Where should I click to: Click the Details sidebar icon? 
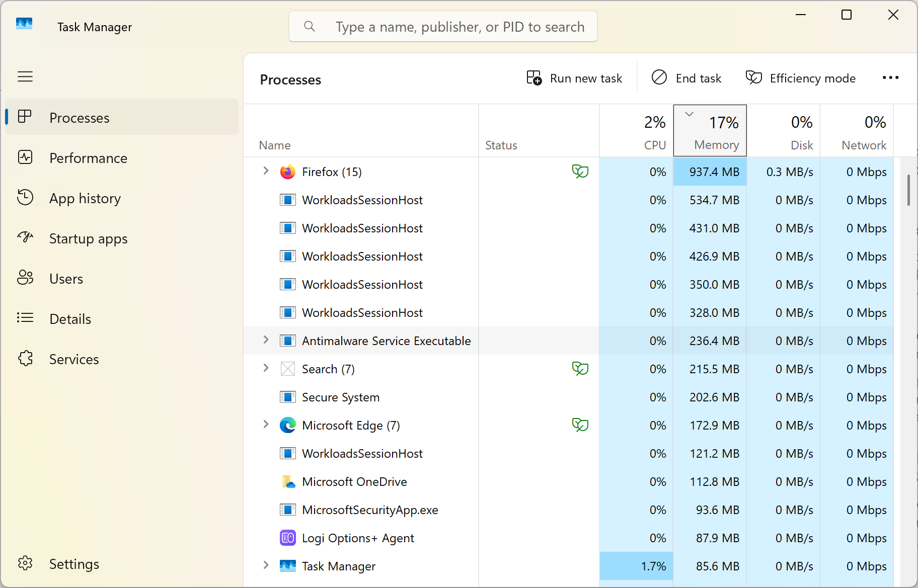[25, 318]
